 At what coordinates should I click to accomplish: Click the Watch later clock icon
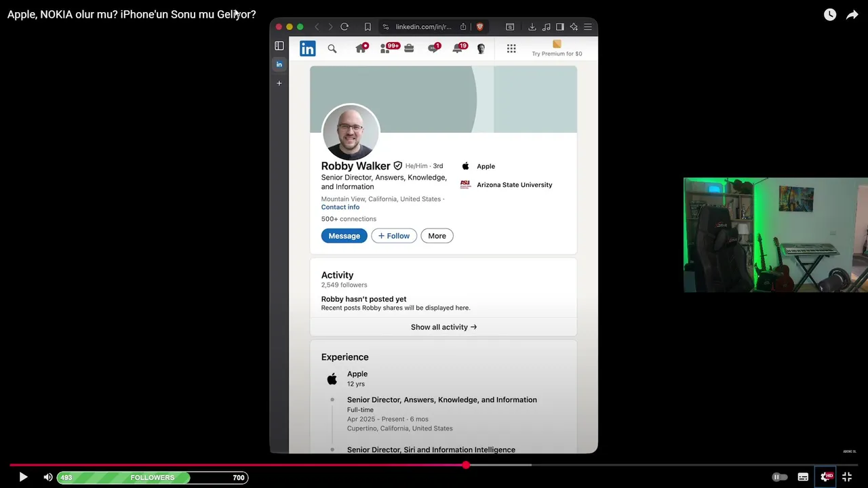(830, 15)
